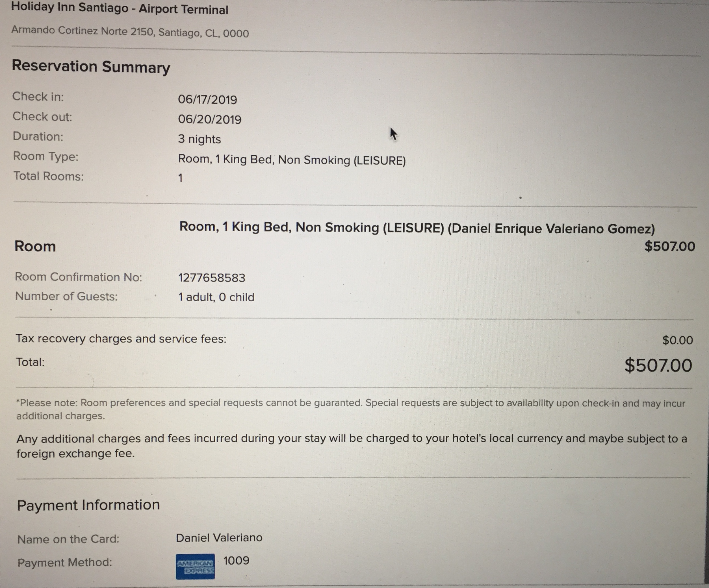Click the large Total amount $507.00

pyautogui.click(x=658, y=365)
